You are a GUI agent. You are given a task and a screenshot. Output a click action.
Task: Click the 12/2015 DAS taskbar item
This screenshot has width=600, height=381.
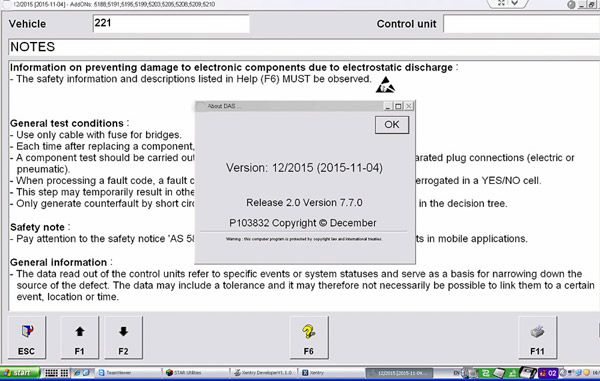click(x=399, y=373)
